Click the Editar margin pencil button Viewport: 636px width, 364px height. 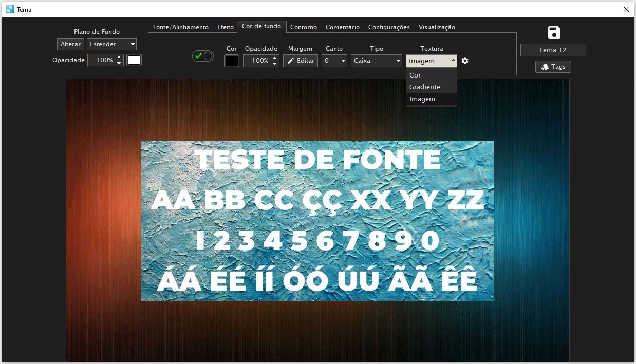(301, 61)
